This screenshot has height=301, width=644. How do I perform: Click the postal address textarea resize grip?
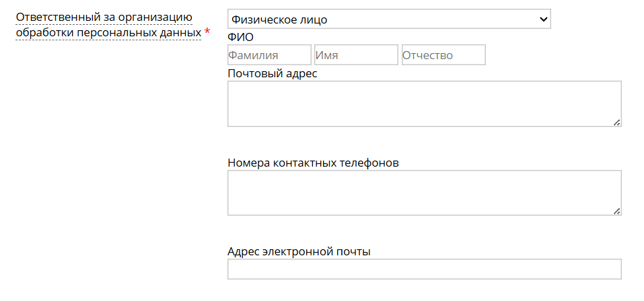point(616,122)
